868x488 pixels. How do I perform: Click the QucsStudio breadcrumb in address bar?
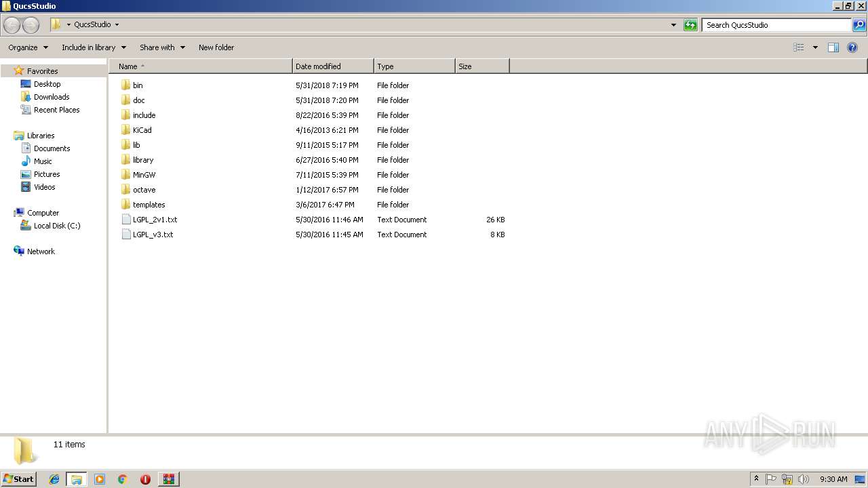pyautogui.click(x=92, y=25)
